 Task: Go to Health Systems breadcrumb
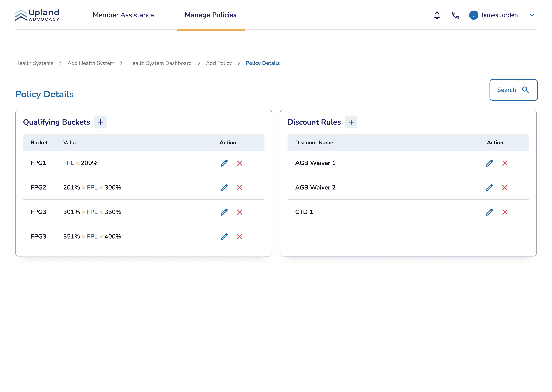(x=34, y=63)
